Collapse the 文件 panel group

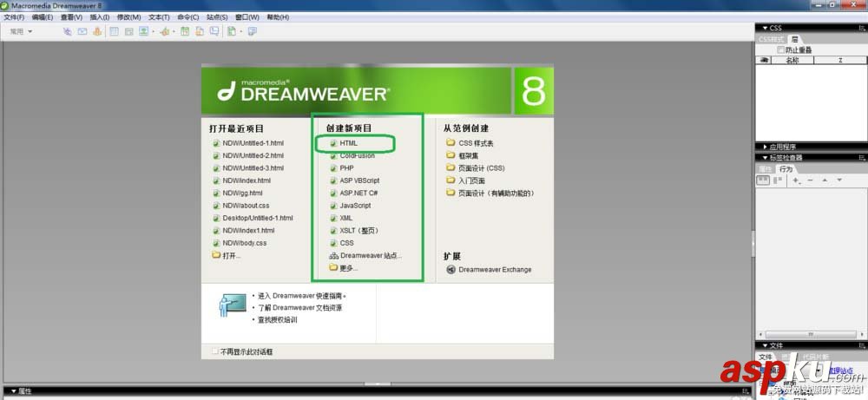point(765,345)
